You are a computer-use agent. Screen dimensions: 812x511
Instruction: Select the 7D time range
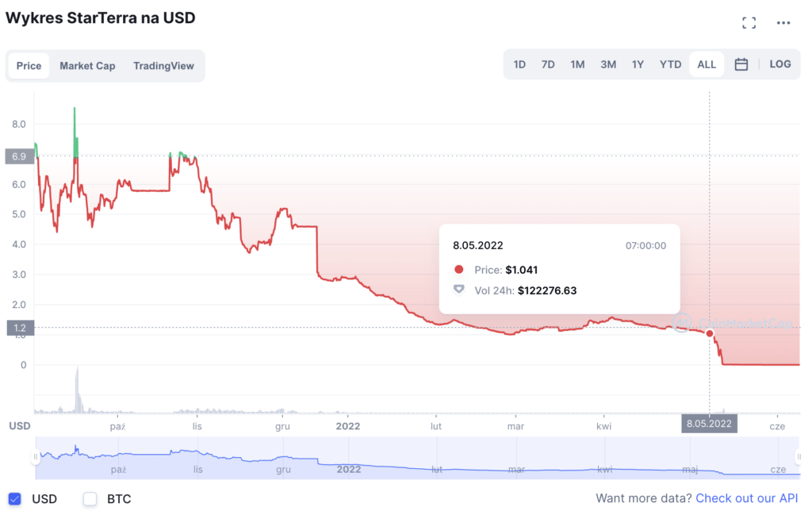(x=548, y=64)
